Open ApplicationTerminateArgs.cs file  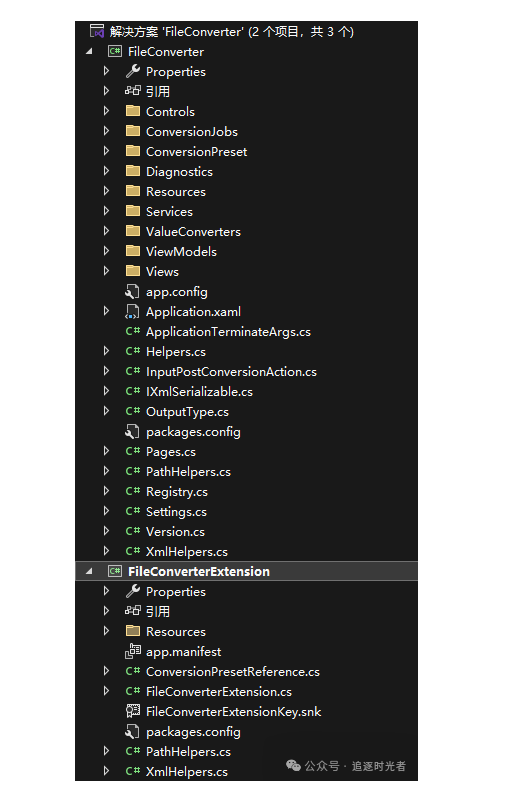pyautogui.click(x=228, y=332)
